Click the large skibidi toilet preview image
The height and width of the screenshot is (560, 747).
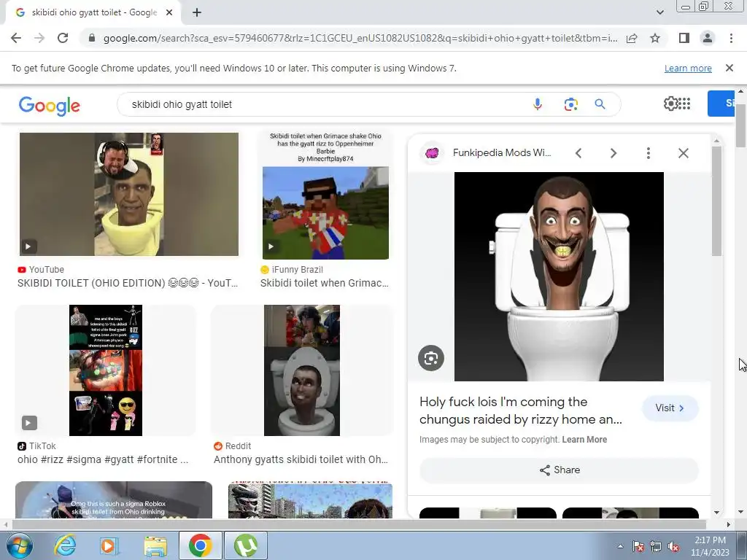click(x=559, y=276)
